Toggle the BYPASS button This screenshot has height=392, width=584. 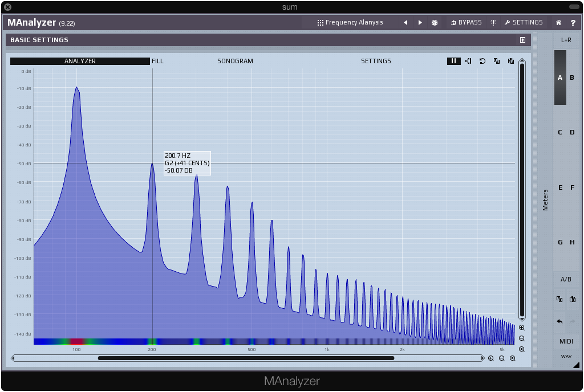coord(466,23)
